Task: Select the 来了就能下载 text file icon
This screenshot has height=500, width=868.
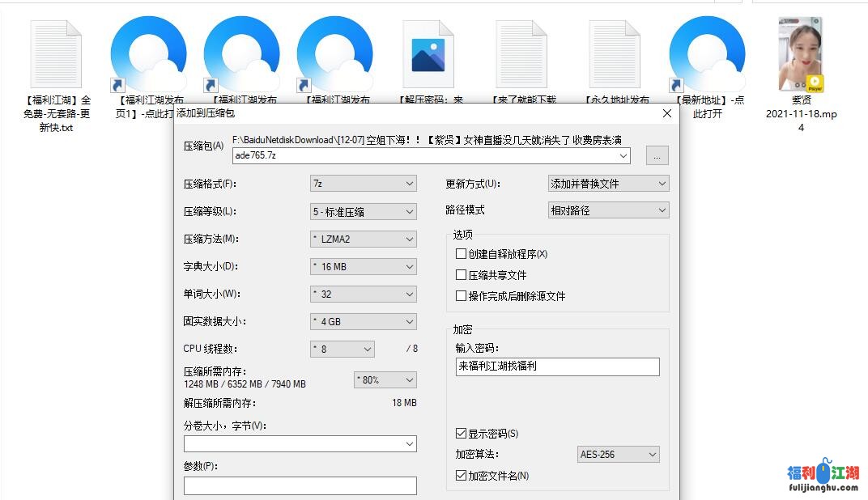Action: pyautogui.click(x=521, y=54)
